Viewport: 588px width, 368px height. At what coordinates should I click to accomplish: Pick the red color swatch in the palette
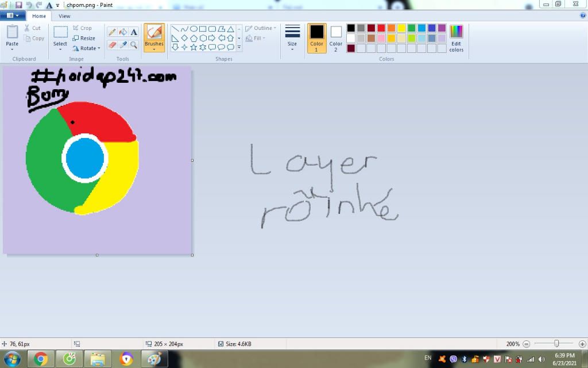pos(381,28)
